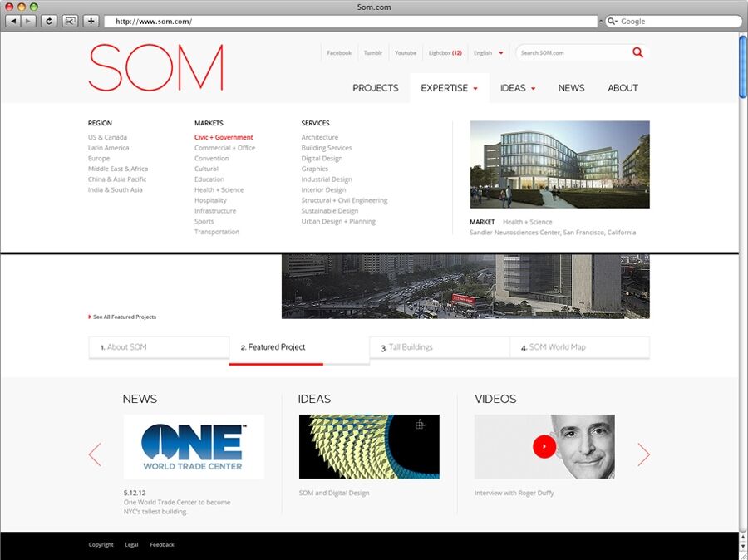The image size is (748, 560).
Task: Click the plus add bookmark button
Action: [x=91, y=21]
